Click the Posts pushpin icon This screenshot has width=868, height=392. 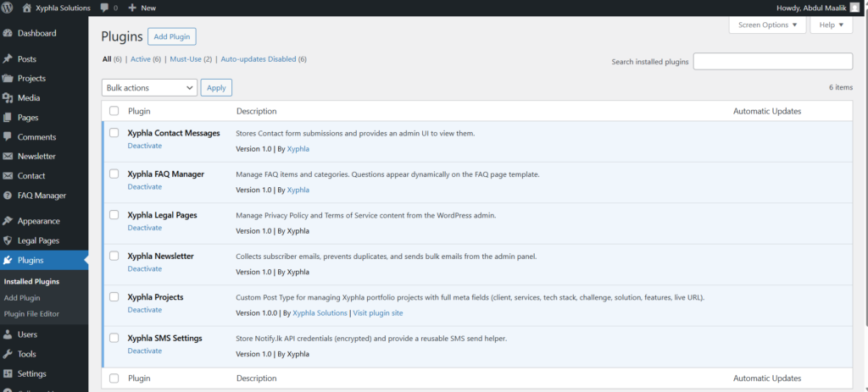[x=8, y=59]
